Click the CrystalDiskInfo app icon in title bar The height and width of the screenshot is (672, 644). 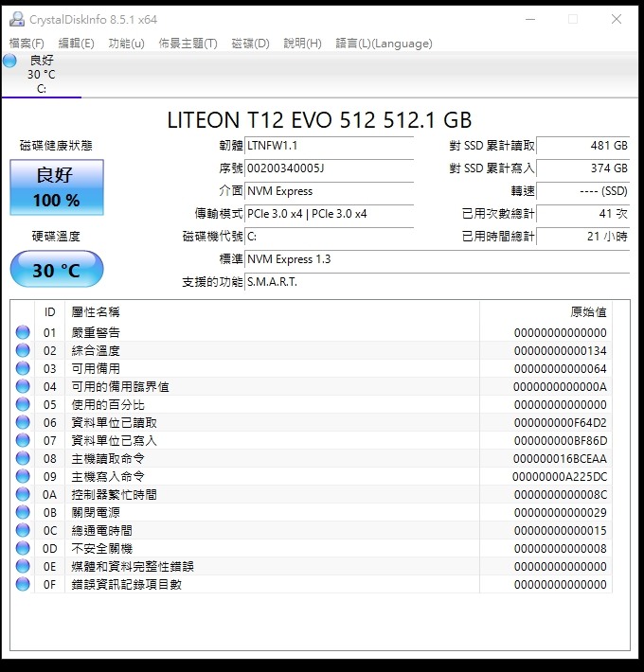17,19
